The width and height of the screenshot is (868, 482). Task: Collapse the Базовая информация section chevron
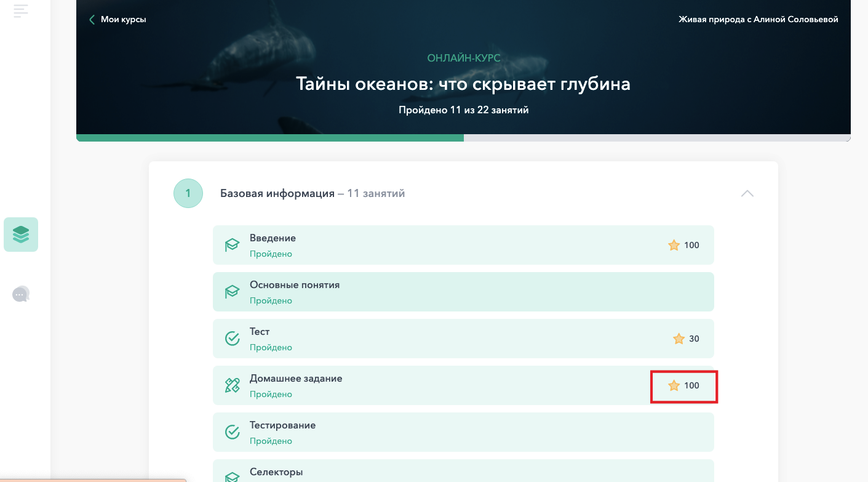[x=747, y=193]
